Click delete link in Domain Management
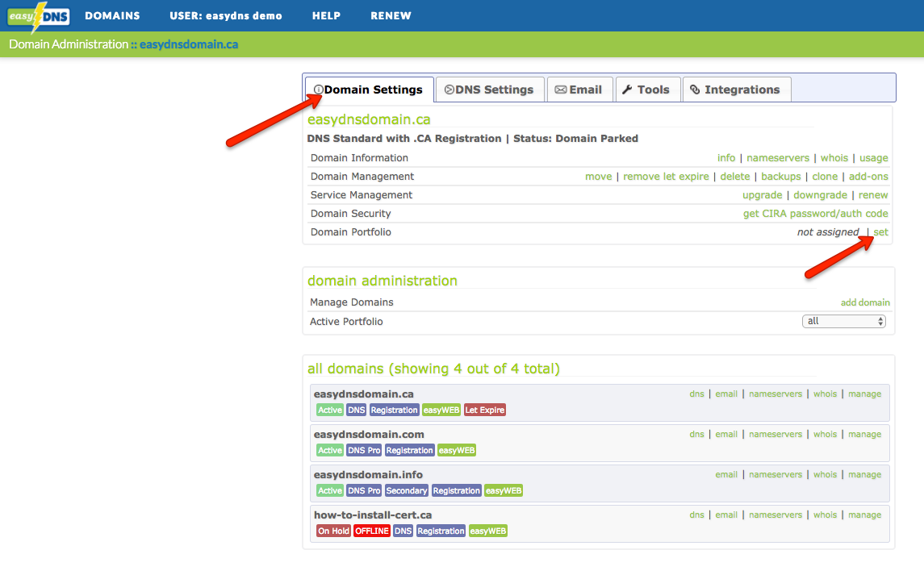The height and width of the screenshot is (575, 924). click(x=735, y=176)
